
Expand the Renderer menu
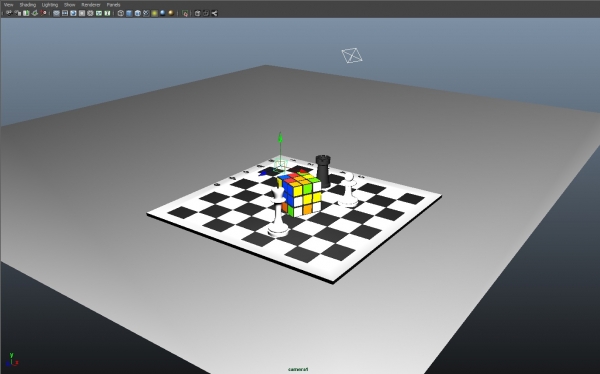91,5
